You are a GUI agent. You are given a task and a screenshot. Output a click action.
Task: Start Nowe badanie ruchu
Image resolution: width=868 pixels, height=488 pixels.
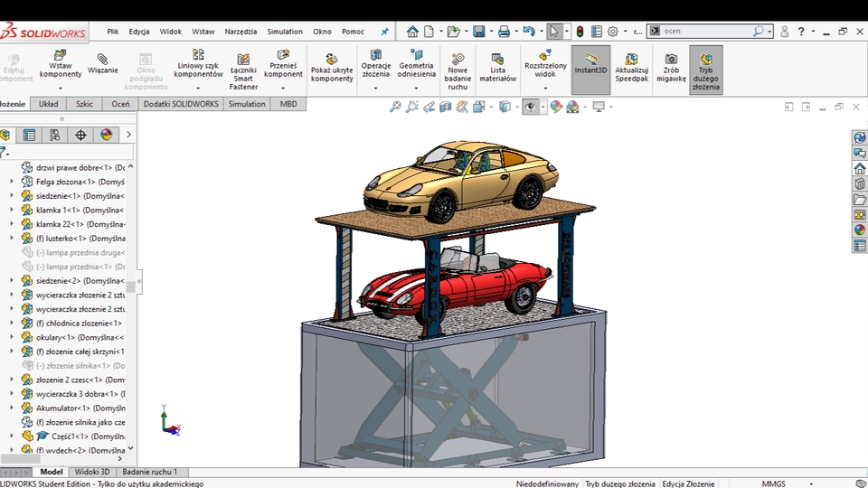tap(458, 70)
